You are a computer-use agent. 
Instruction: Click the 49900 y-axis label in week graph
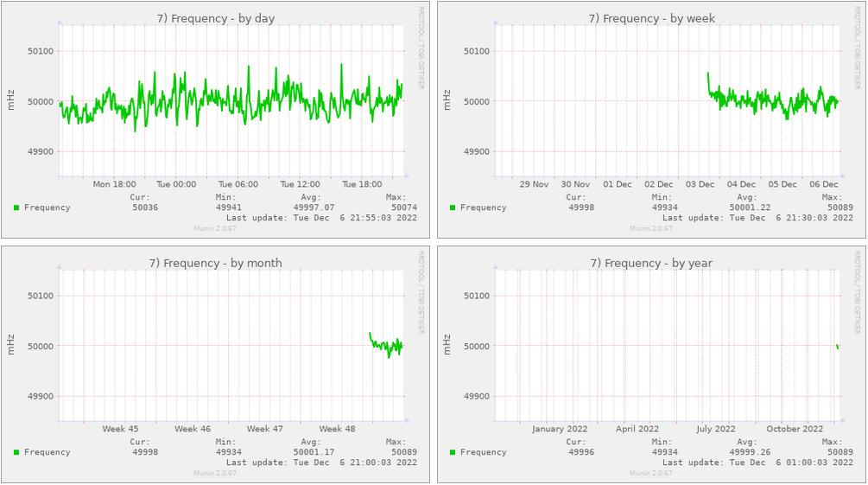point(477,151)
